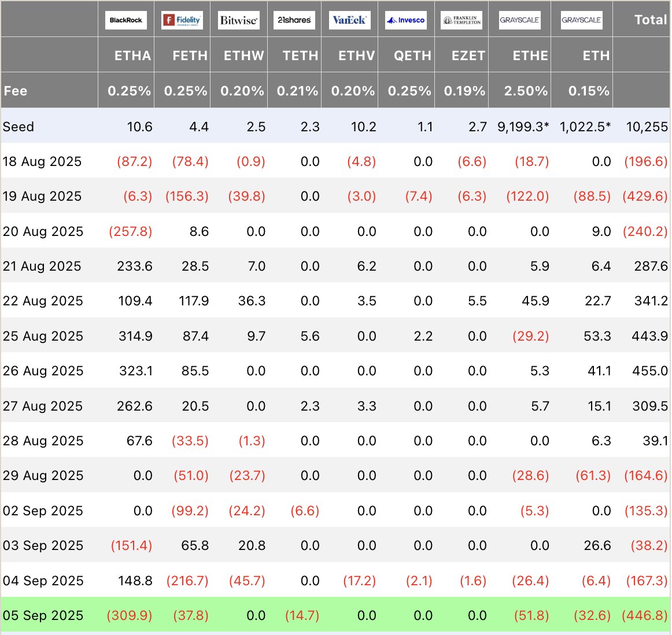
Task: Select the 18 Aug 2025 date cell
Action: [x=42, y=161]
